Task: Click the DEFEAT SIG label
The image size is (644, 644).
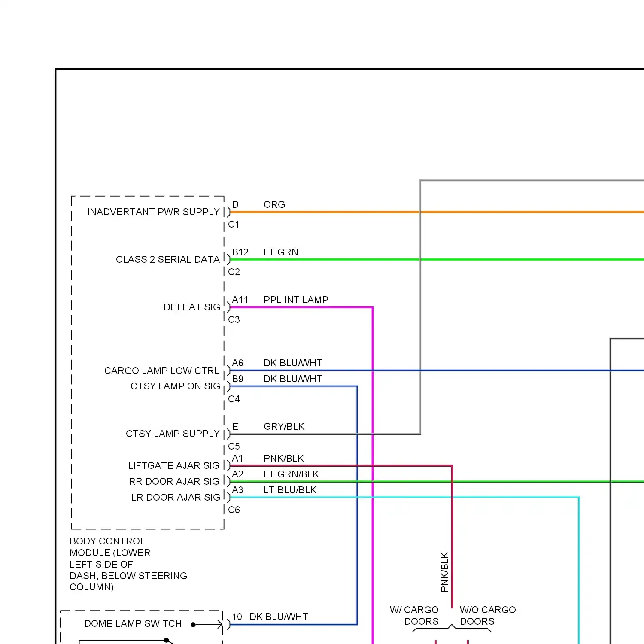Action: (x=192, y=307)
